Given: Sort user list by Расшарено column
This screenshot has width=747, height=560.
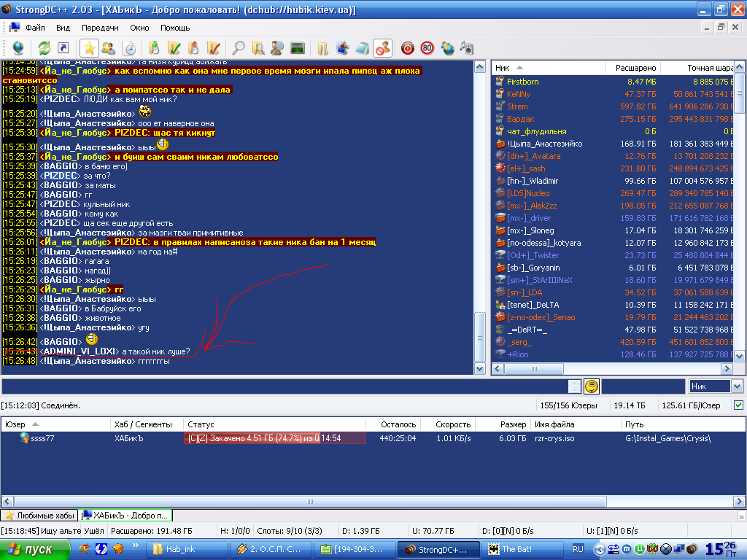Looking at the screenshot, I should click(635, 68).
